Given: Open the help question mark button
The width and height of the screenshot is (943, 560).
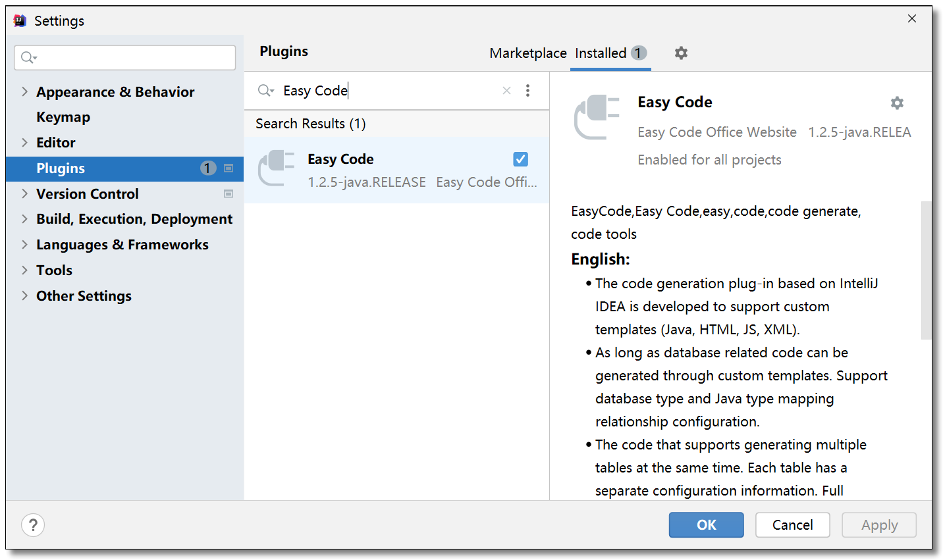Looking at the screenshot, I should (33, 525).
